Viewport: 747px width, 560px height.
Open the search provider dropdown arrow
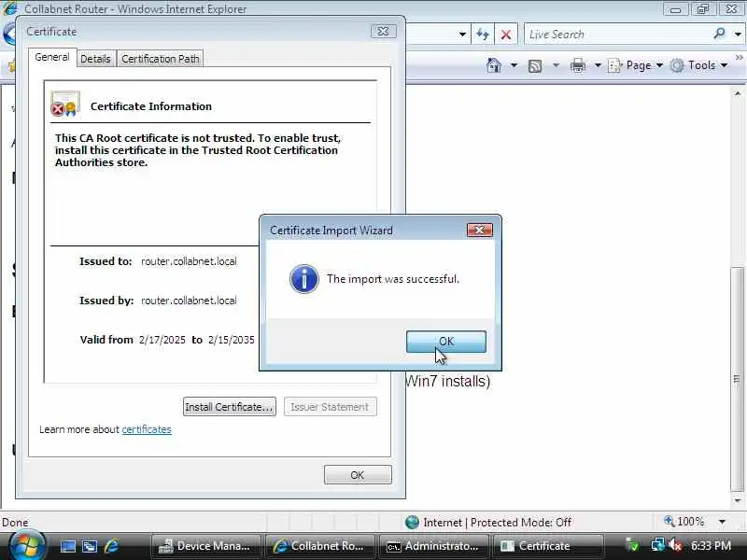pyautogui.click(x=738, y=35)
